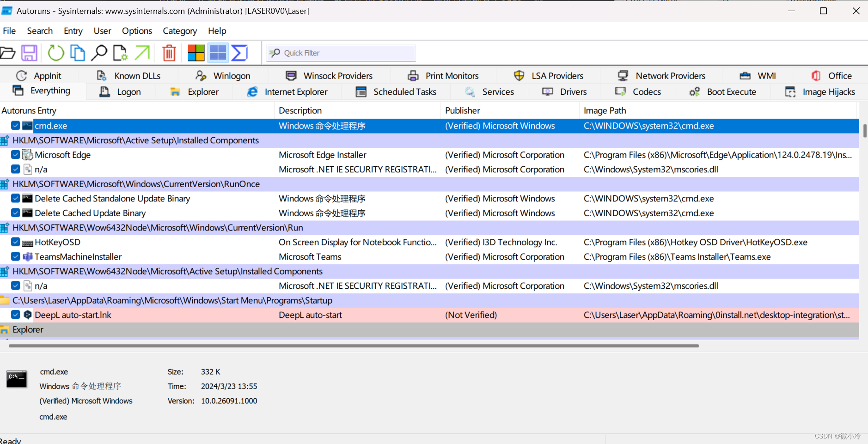This screenshot has width=868, height=444.
Task: Sort by the Description column header
Action: tap(358, 110)
